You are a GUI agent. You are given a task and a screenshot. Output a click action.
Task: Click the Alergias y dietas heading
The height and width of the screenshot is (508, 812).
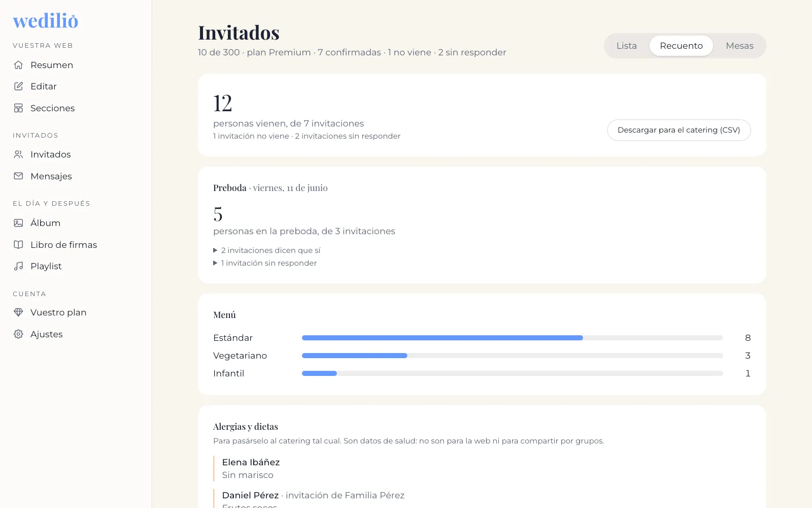click(246, 427)
